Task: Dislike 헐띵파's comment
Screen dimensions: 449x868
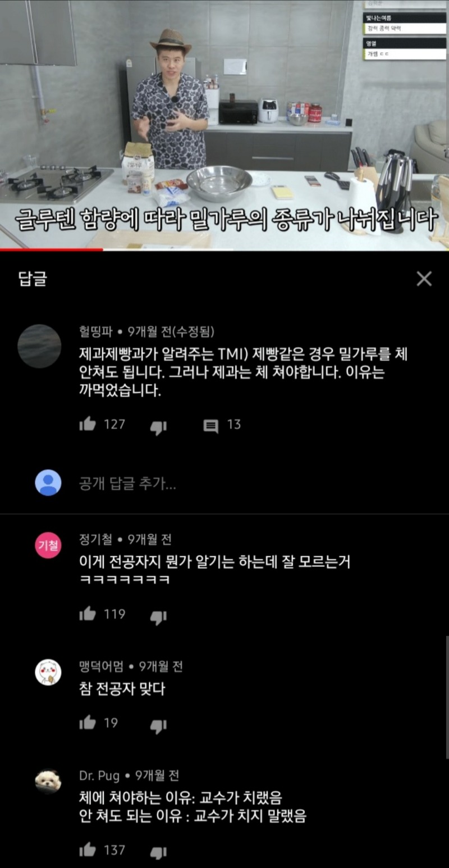Action: (x=158, y=427)
